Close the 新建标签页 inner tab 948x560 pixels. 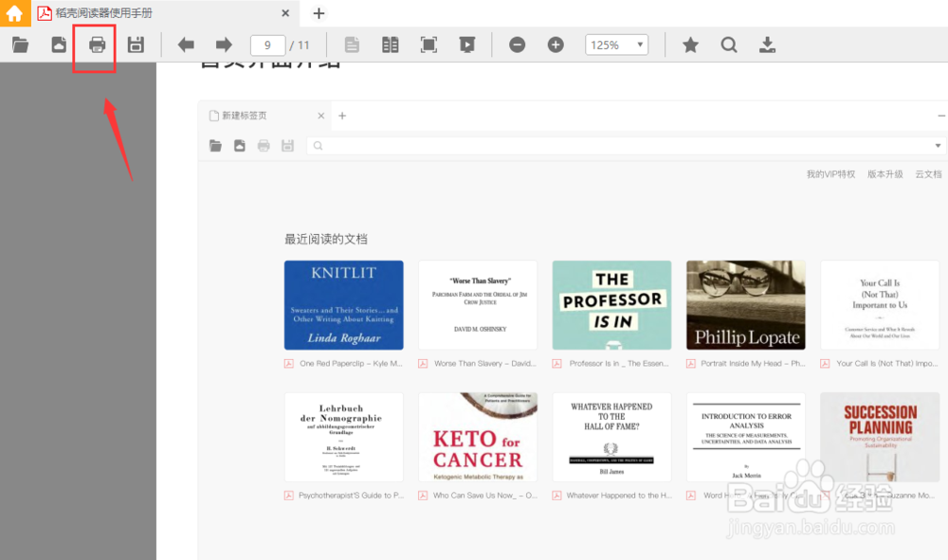321,116
